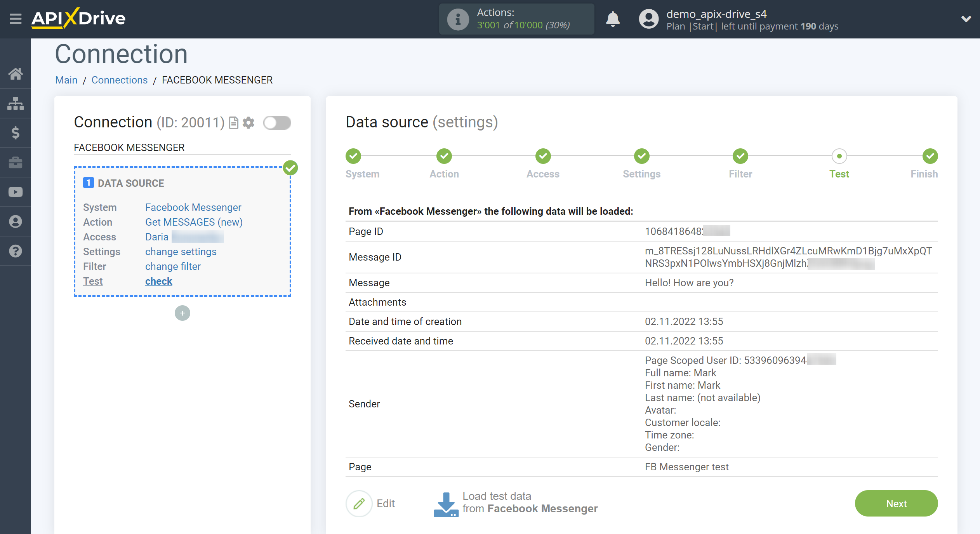The image size is (980, 534).
Task: Open the connection settings gear icon
Action: (x=248, y=123)
